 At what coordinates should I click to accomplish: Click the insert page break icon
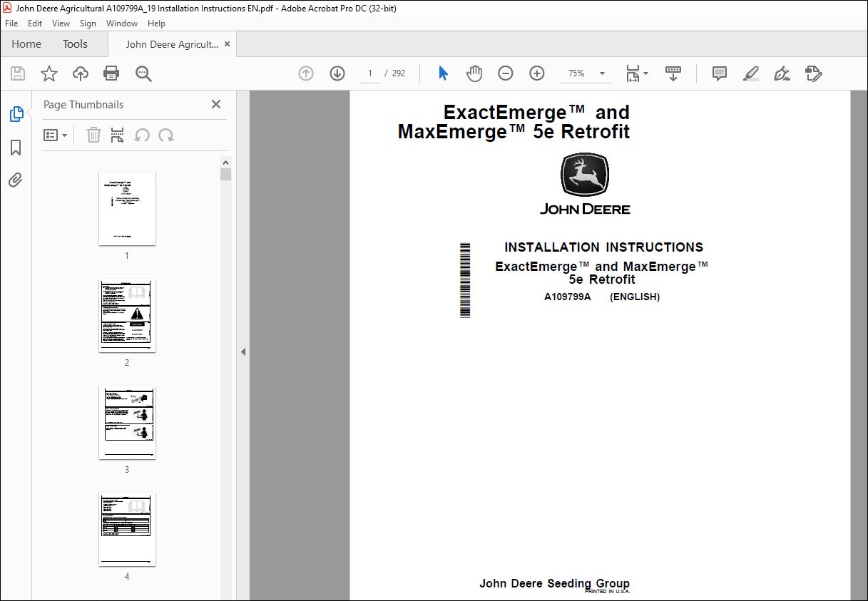pyautogui.click(x=118, y=135)
